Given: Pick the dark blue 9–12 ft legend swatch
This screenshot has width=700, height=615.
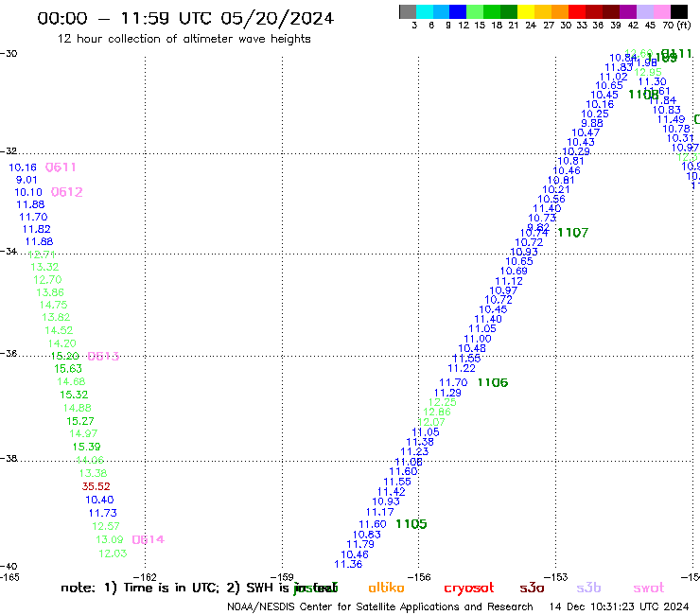Looking at the screenshot, I should 458,11.
